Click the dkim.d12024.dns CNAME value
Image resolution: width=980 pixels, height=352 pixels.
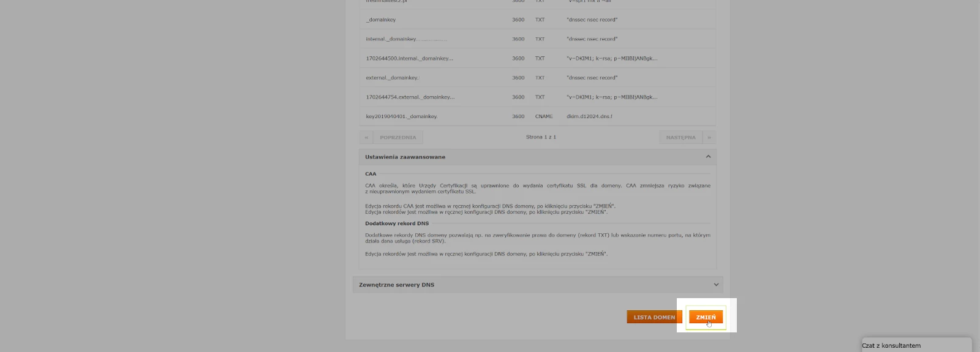[x=589, y=116]
